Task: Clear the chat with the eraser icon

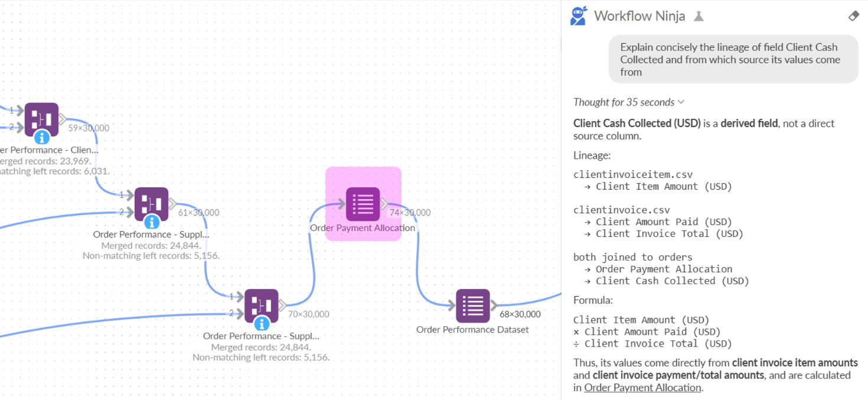Action: click(853, 17)
